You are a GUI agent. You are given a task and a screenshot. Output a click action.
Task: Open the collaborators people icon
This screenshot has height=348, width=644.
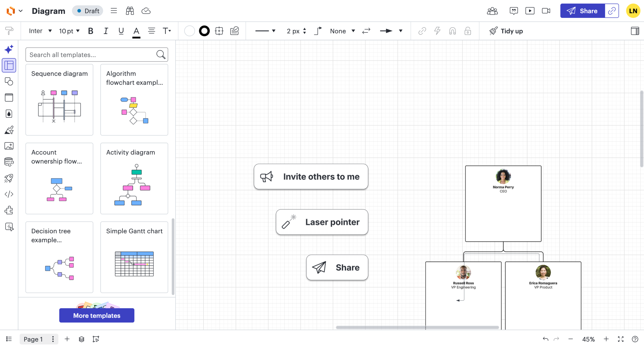[x=492, y=11]
